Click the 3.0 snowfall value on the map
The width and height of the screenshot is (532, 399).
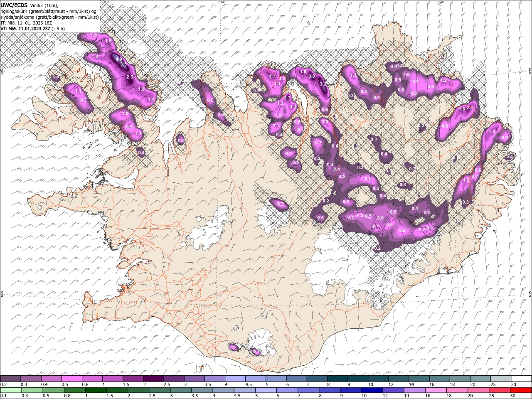[x=311, y=76]
